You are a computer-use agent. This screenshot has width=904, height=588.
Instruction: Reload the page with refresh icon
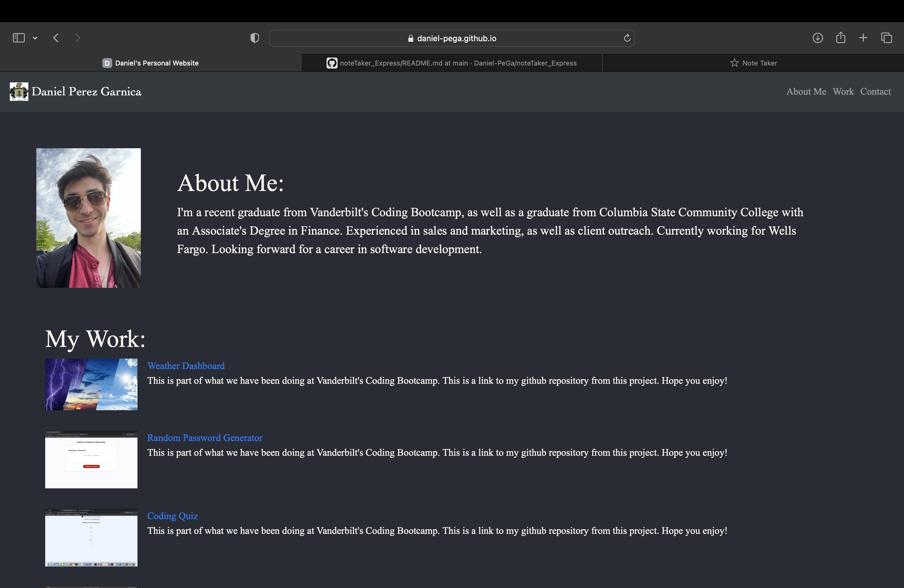[x=627, y=38]
